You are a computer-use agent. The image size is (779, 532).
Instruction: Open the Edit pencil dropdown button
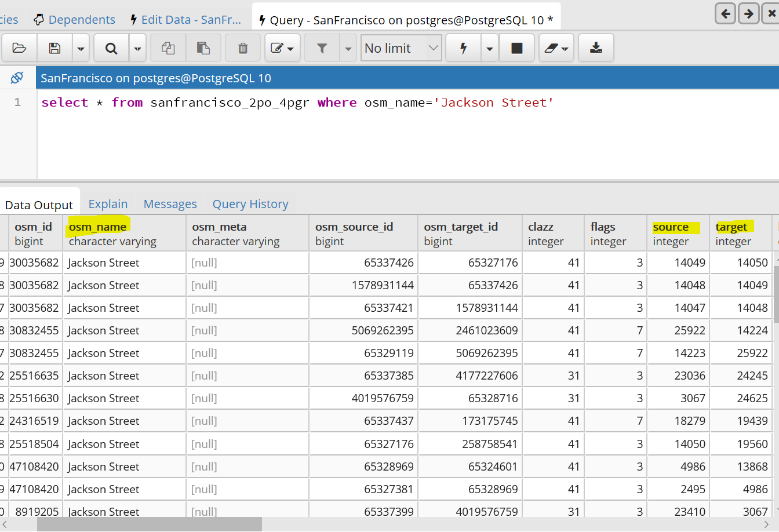pyautogui.click(x=282, y=48)
